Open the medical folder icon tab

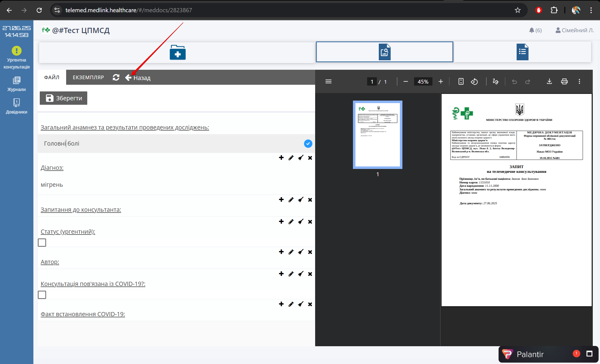[x=178, y=52]
